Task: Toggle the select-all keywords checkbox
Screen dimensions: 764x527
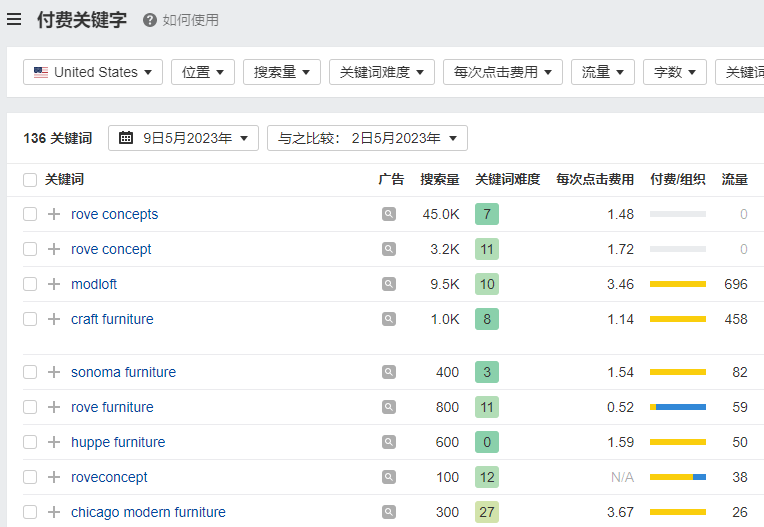Action: click(x=30, y=180)
